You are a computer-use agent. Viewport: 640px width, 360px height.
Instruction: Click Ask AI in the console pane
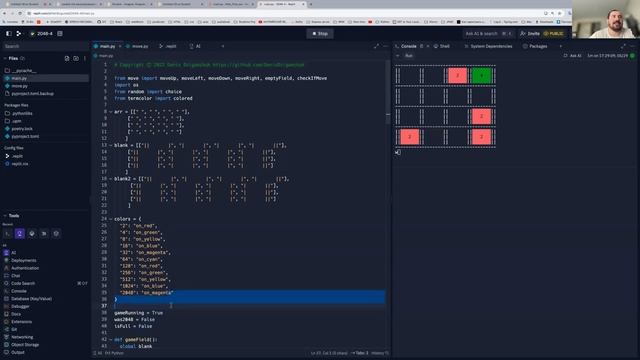pos(573,56)
